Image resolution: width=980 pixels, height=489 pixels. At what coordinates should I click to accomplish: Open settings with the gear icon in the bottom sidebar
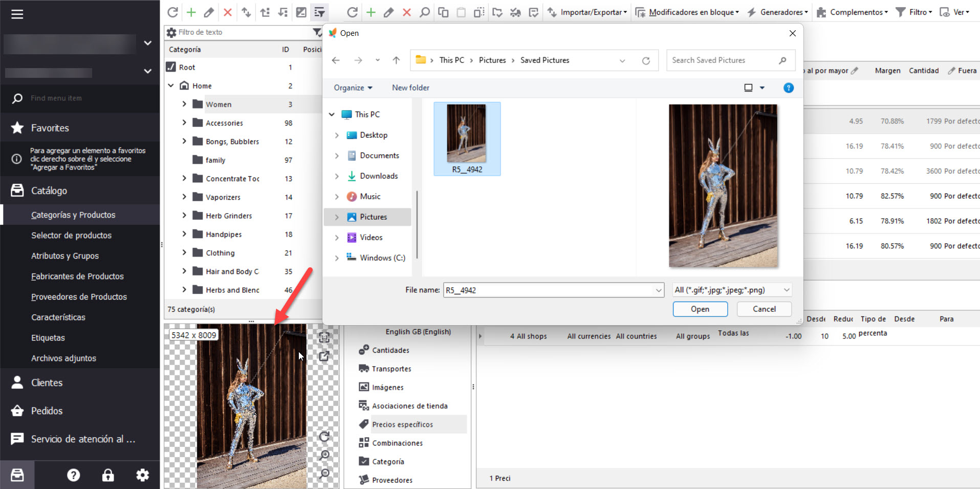(x=143, y=475)
